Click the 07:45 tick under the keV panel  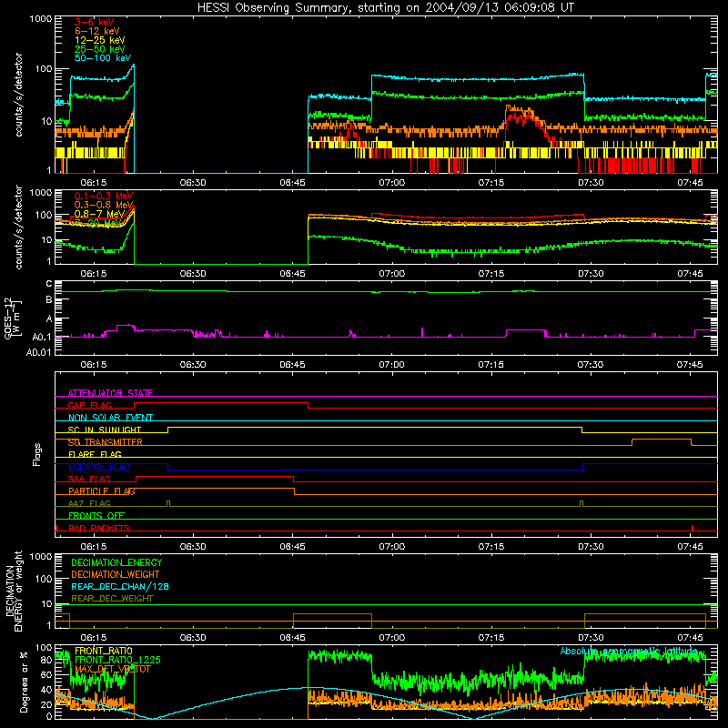click(x=690, y=183)
